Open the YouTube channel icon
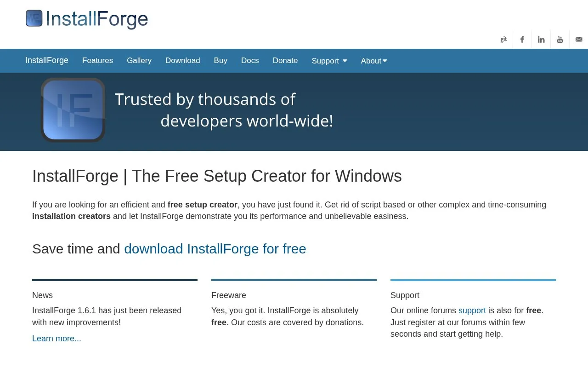This screenshot has width=588, height=368. [560, 40]
